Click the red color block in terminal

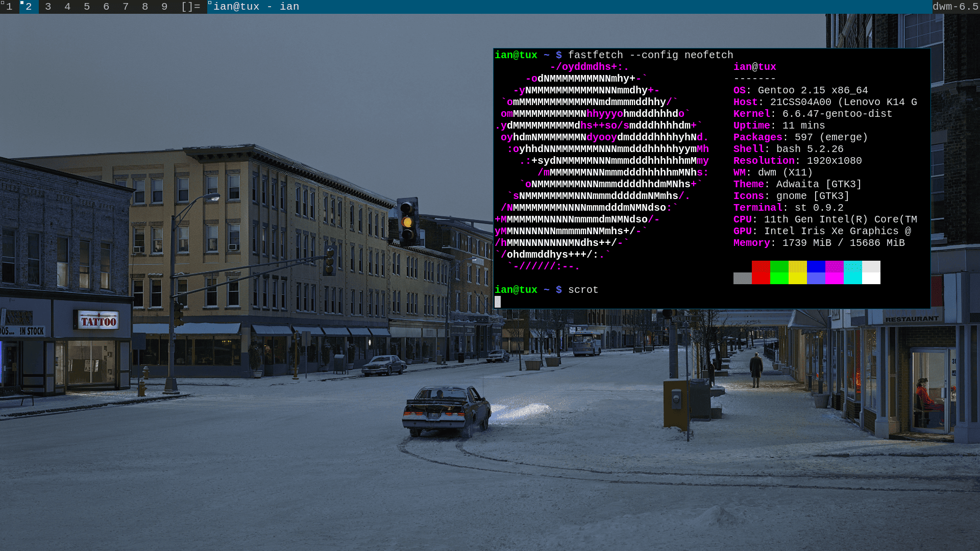(761, 272)
